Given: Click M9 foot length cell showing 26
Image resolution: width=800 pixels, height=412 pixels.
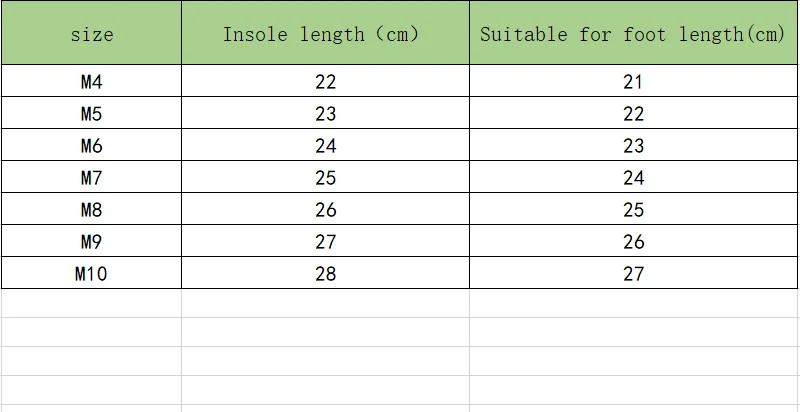Looking at the screenshot, I should click(633, 241).
